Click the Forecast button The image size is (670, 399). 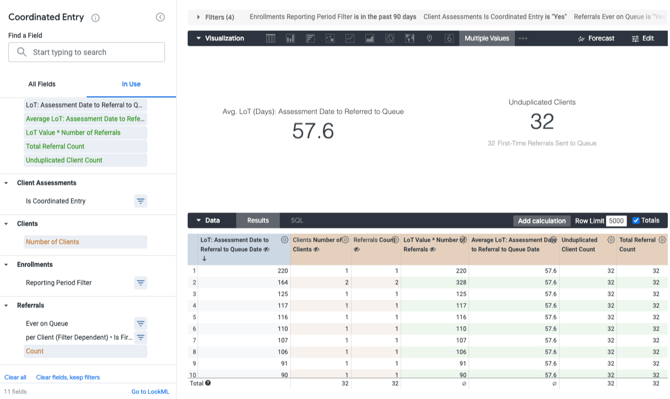(x=596, y=38)
